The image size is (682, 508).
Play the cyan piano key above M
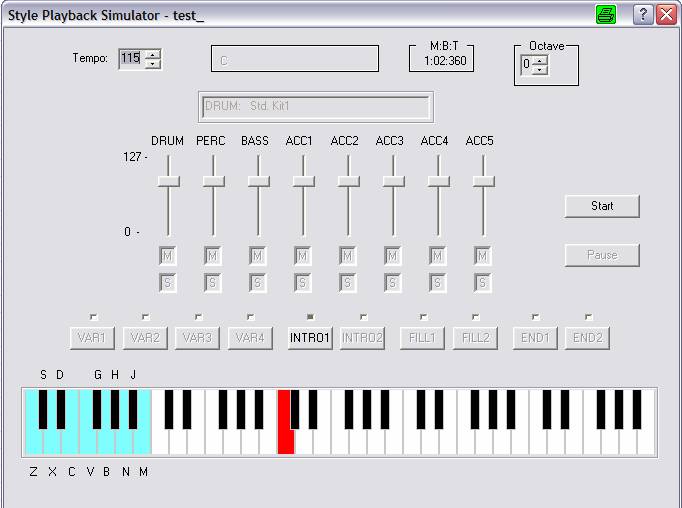coord(142,441)
